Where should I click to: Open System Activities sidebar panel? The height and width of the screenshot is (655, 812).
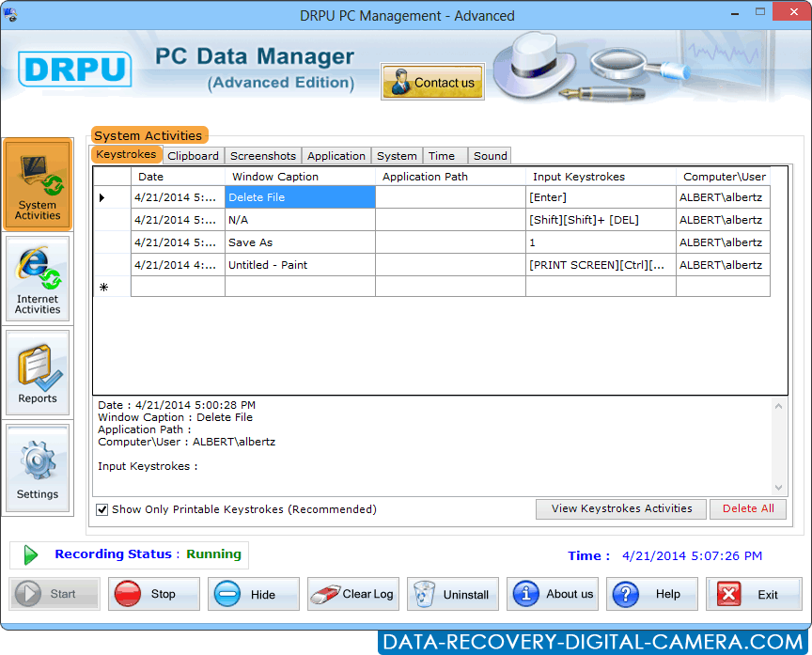coord(38,185)
